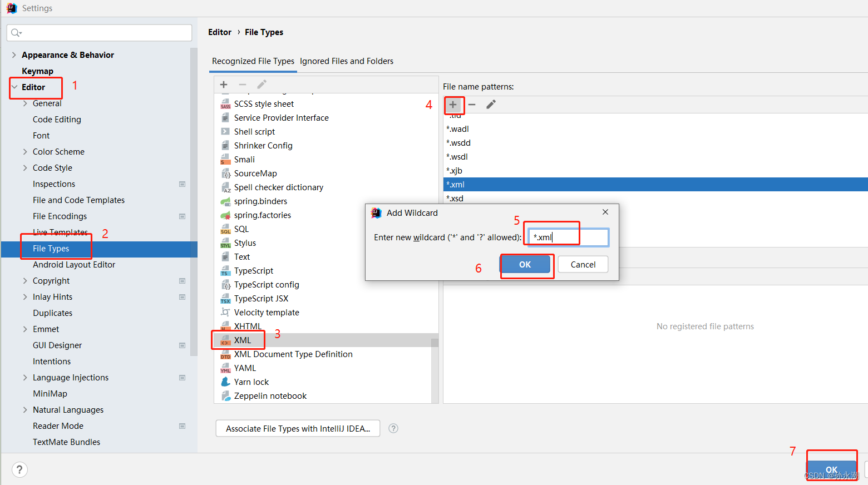Click the wildcard pattern input field
Screen dimensions: 868x485
pos(568,237)
